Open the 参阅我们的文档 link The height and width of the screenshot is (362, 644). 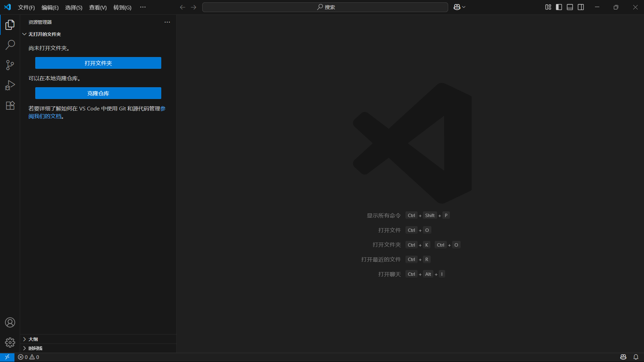pyautogui.click(x=45, y=116)
